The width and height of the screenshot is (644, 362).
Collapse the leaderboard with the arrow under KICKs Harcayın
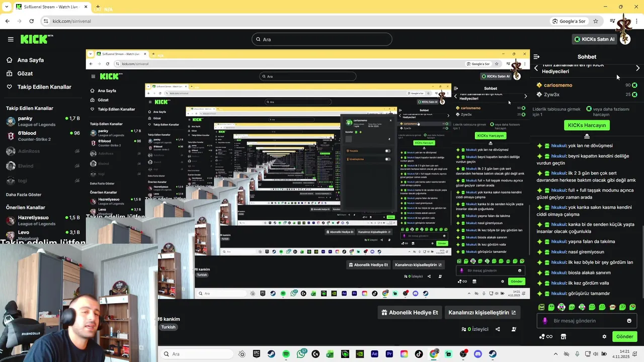tap(587, 137)
